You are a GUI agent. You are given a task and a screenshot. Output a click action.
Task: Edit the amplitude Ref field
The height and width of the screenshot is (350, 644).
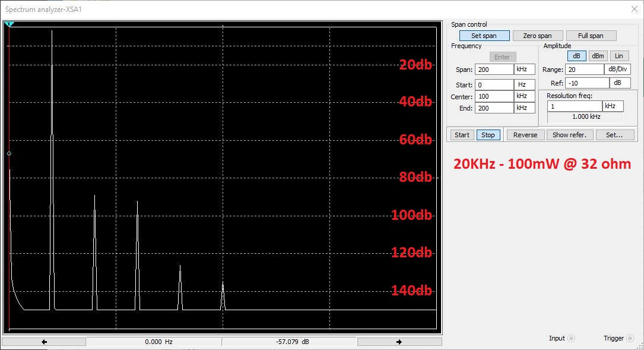[x=588, y=83]
